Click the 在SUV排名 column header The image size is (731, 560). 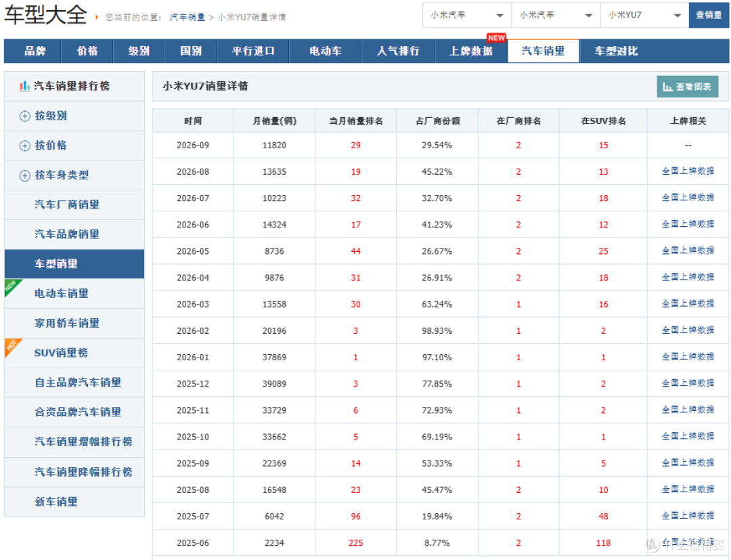tap(603, 121)
